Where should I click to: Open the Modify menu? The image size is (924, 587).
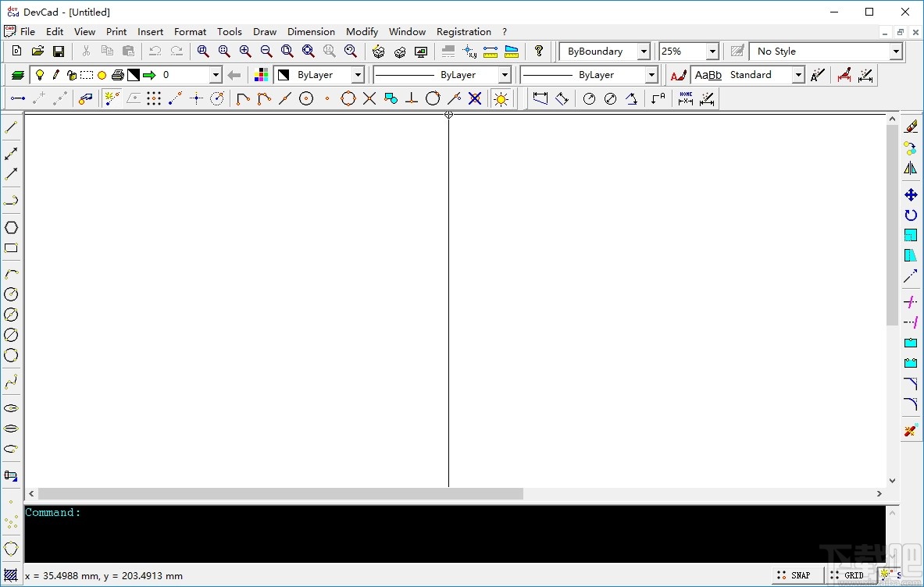click(362, 32)
